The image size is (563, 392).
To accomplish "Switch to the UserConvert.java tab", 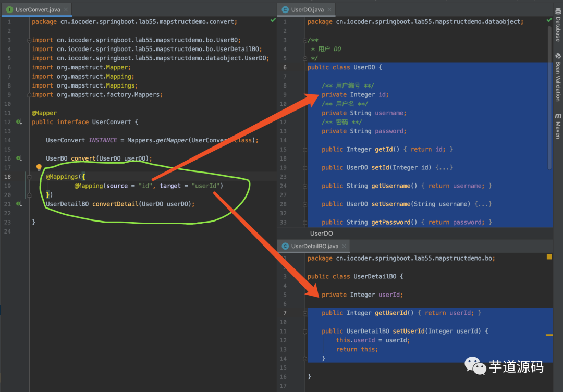I will pos(37,10).
